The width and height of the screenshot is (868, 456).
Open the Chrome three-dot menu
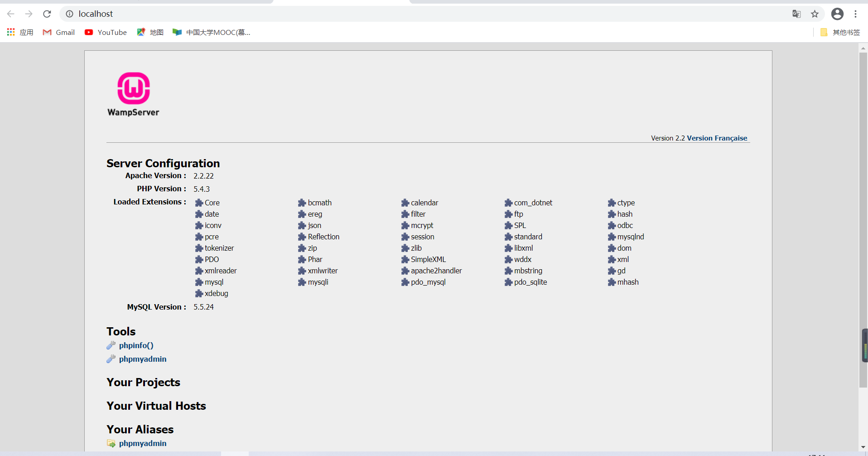[855, 14]
